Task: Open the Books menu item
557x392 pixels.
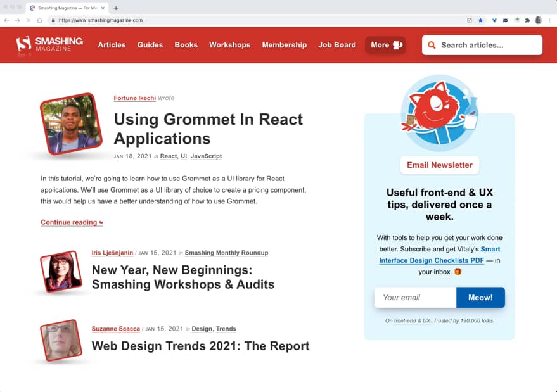Action: 186,45
